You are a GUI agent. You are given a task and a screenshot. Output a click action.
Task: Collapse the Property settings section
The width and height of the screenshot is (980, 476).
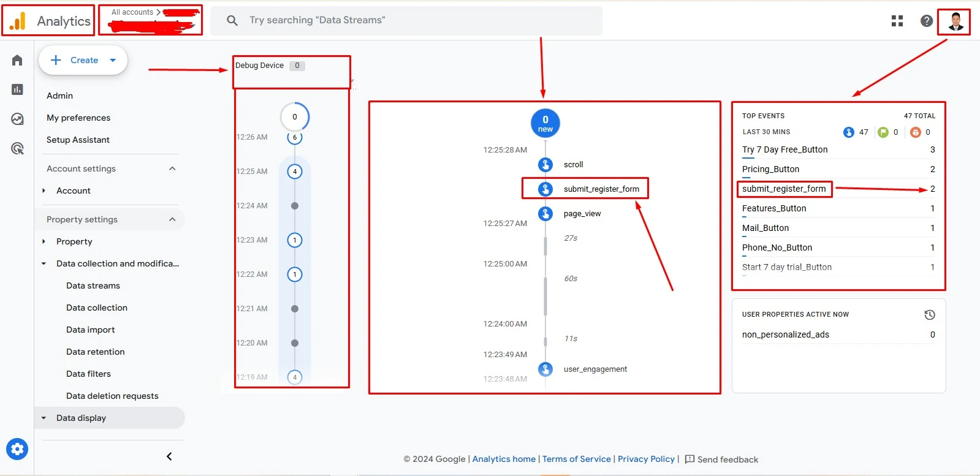point(172,219)
